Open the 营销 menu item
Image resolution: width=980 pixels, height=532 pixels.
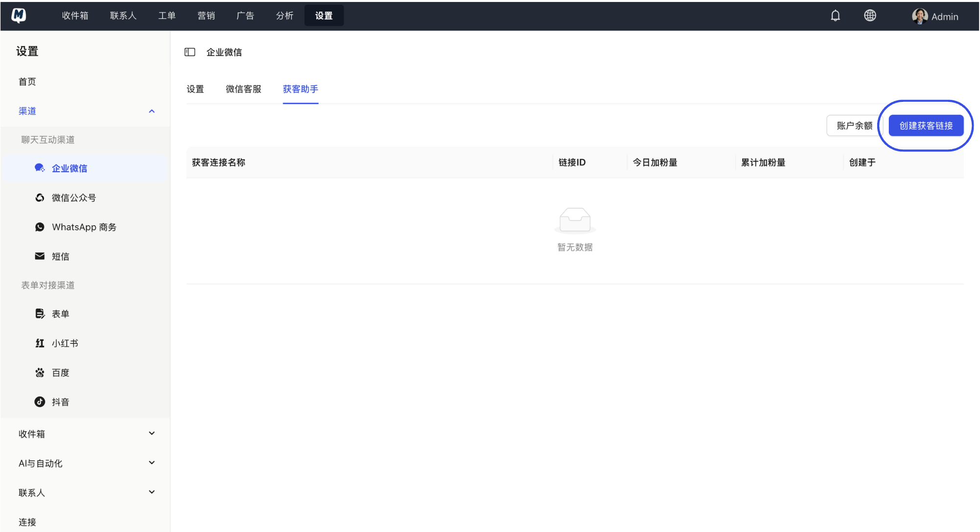tap(206, 15)
